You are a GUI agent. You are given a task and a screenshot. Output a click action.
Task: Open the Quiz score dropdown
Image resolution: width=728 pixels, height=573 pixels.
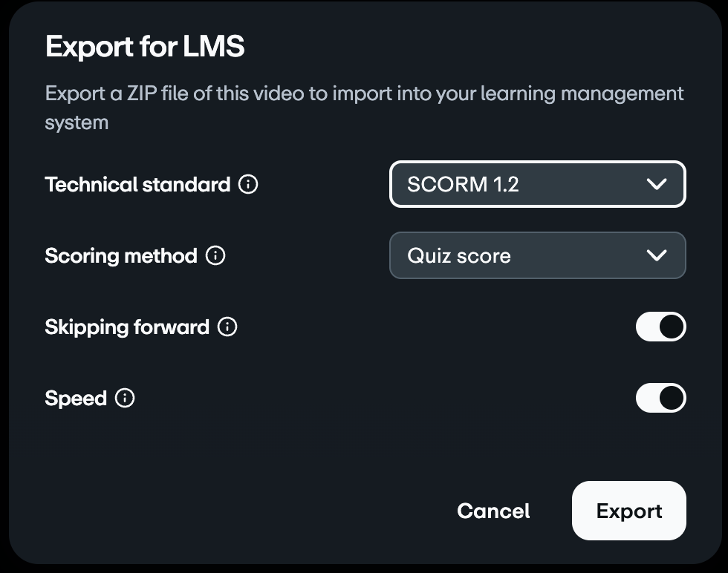coord(537,255)
